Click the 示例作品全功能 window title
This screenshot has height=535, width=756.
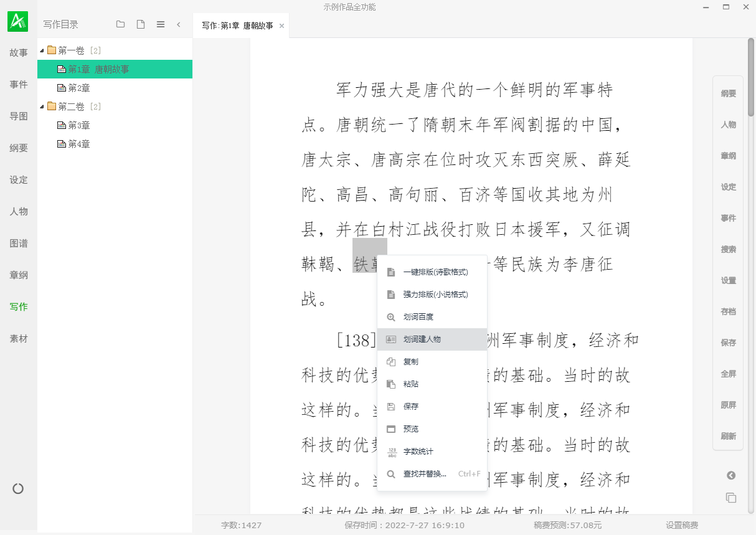point(349,7)
